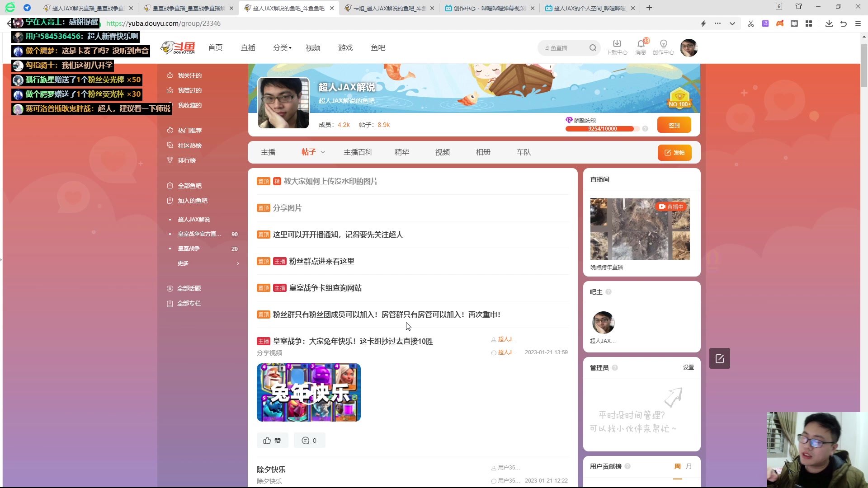
Task: Switch to the 精华 tab
Action: [x=402, y=152]
